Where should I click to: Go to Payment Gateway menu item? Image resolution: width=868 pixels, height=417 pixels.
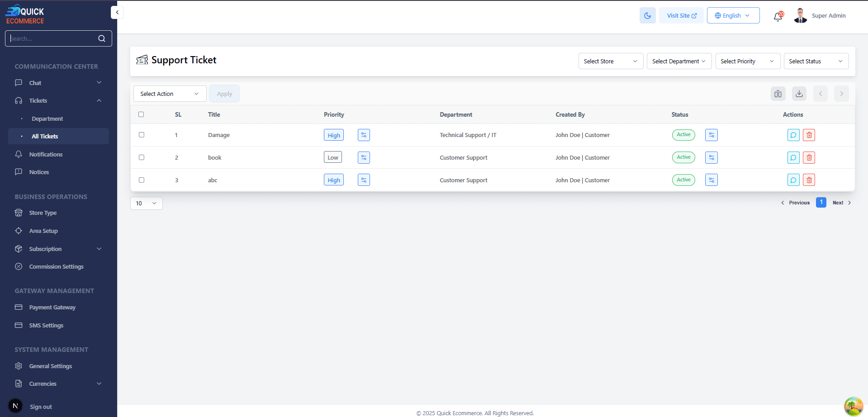click(52, 308)
